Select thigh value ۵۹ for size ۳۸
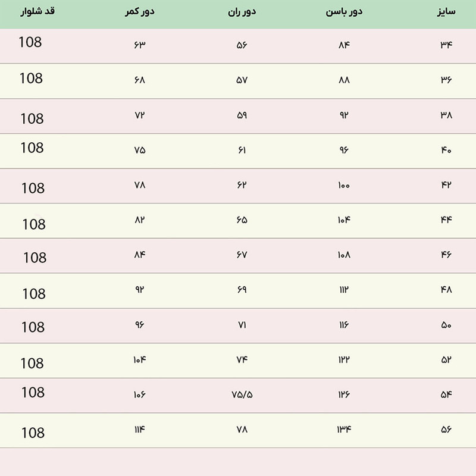The height and width of the screenshot is (476, 476). tap(242, 115)
